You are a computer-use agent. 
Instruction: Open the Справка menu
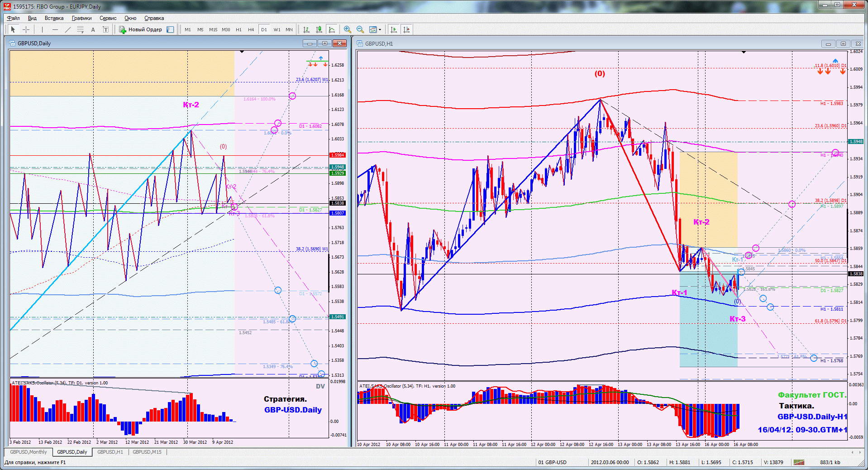click(154, 18)
